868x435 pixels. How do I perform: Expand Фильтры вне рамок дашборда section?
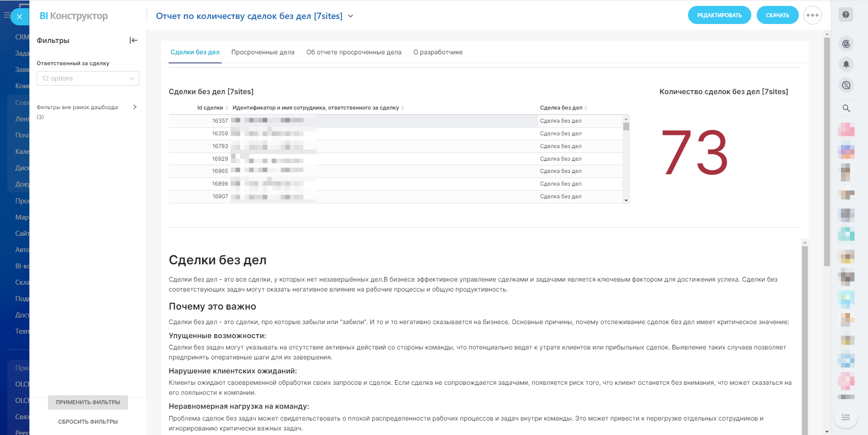135,107
